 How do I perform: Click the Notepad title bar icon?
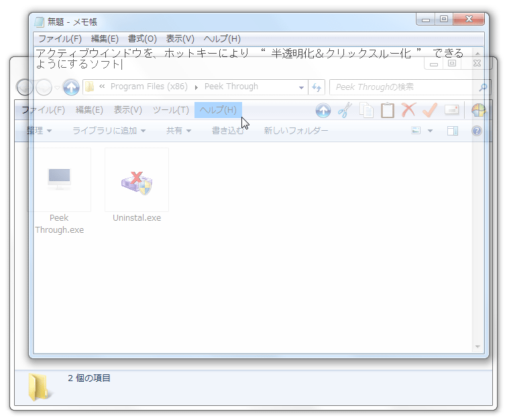tap(39, 22)
